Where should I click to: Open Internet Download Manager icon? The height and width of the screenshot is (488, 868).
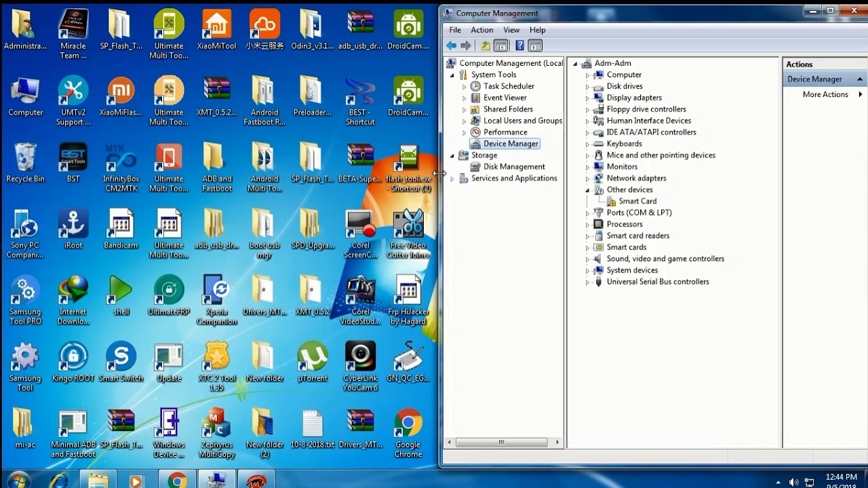73,300
